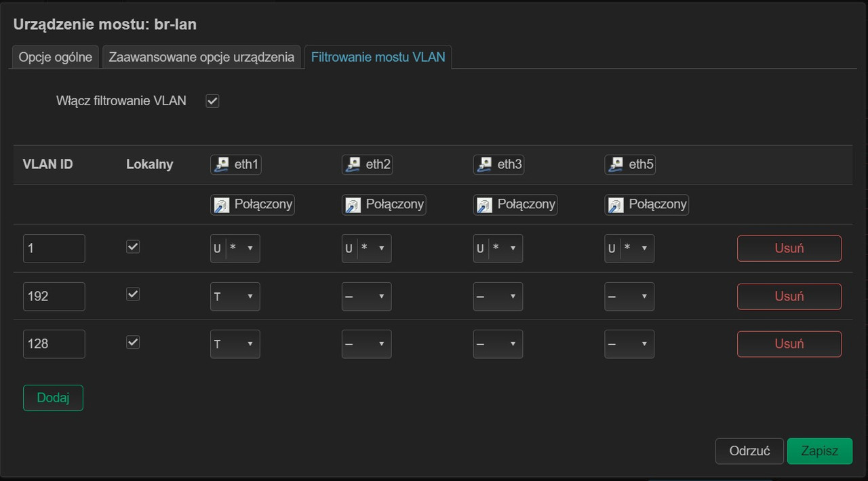
Task: Uncheck Lokalny for VLAN 128
Action: [x=133, y=342]
